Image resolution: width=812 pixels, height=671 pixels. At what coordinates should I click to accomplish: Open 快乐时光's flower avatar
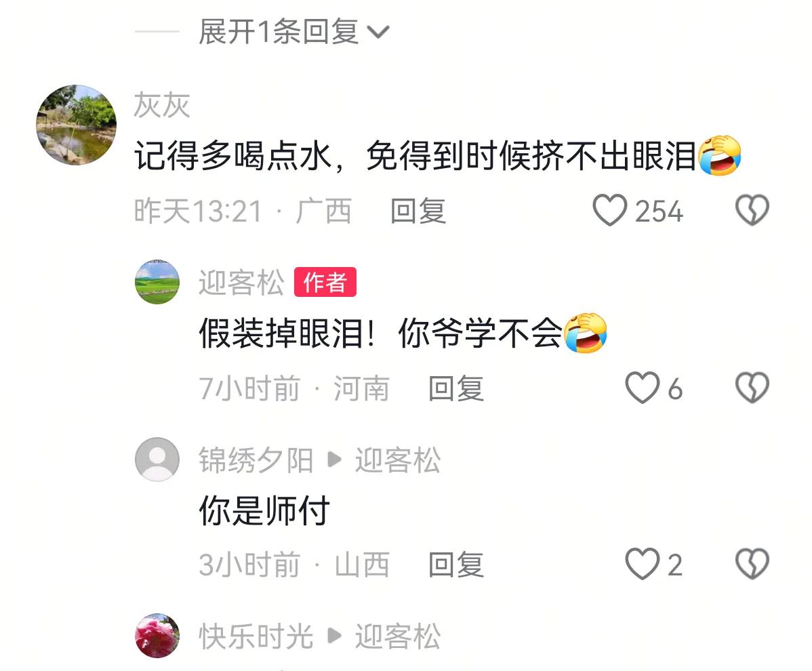pyautogui.click(x=157, y=636)
